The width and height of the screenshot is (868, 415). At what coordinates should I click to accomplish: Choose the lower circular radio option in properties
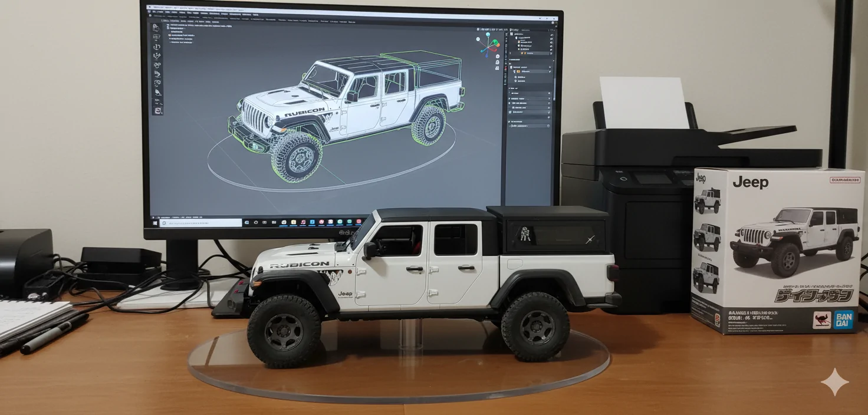point(515,81)
